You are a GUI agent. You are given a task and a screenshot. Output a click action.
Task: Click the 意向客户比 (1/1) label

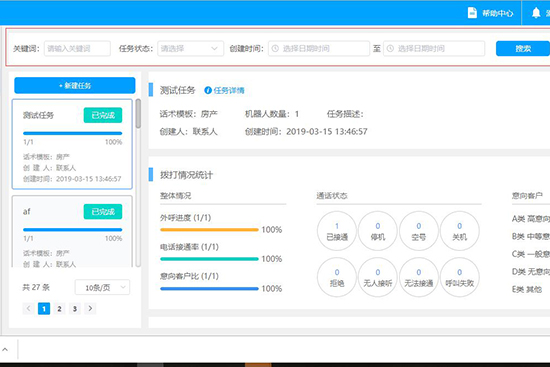(x=189, y=276)
